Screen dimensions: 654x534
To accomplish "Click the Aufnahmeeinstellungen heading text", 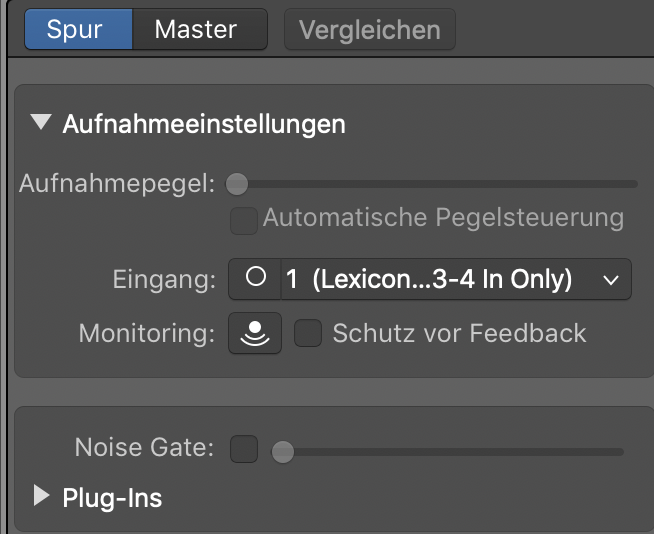I will click(204, 124).
